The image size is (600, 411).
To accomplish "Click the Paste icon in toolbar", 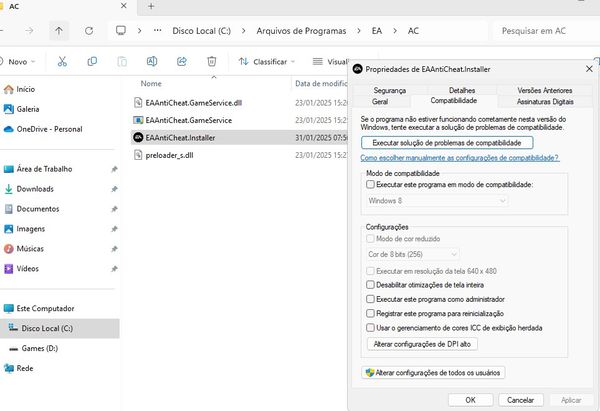I will coord(122,61).
